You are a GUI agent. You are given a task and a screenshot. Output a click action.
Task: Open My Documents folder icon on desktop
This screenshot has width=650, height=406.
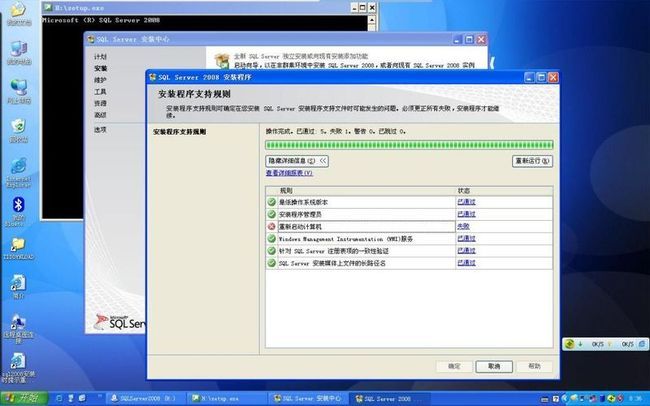pyautogui.click(x=18, y=10)
